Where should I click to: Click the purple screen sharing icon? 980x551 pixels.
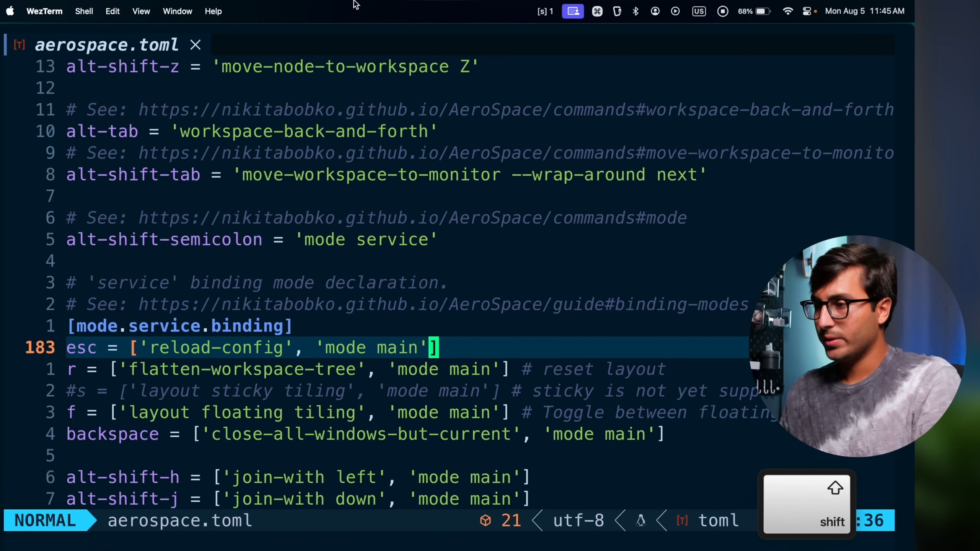click(x=573, y=11)
